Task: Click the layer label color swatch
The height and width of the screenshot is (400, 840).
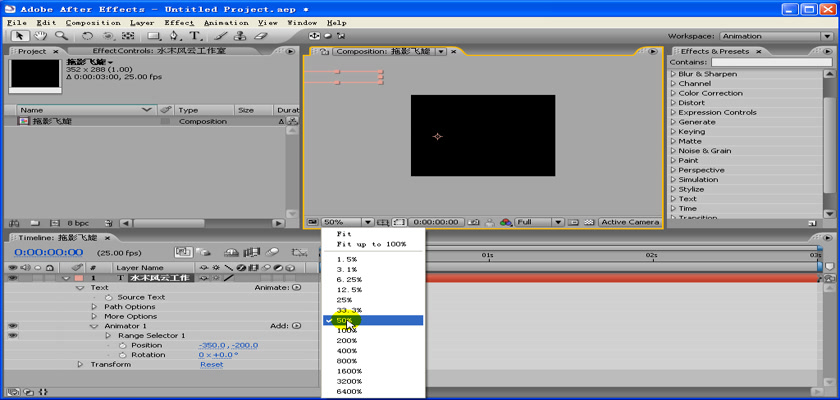Action: tap(79, 278)
